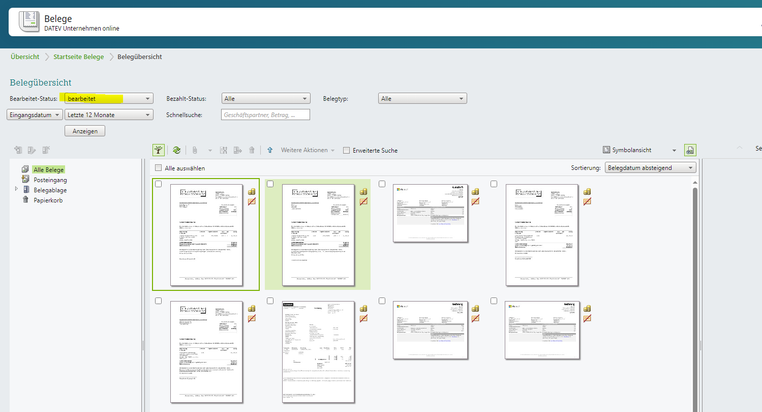Viewport: 762px width, 412px height.
Task: Open the Sortierung dropdown
Action: (x=650, y=168)
